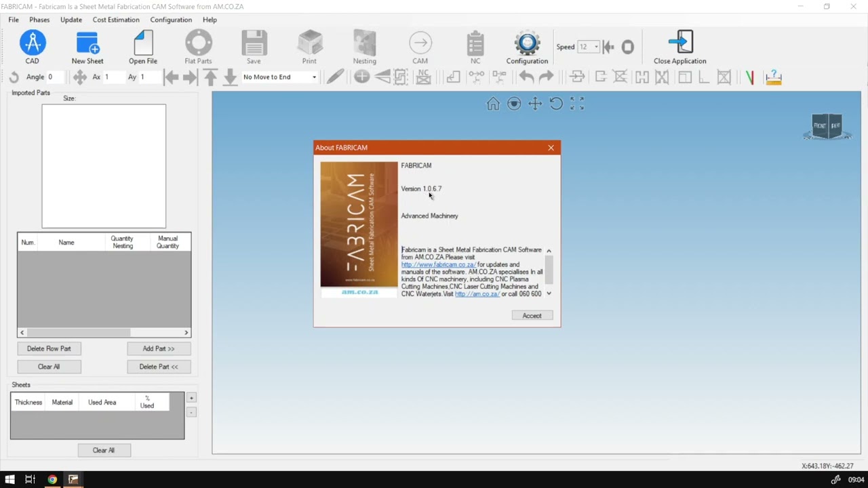Viewport: 868px width, 488px height.
Task: Click the move-right arrow toolbar icon
Action: [x=190, y=77]
